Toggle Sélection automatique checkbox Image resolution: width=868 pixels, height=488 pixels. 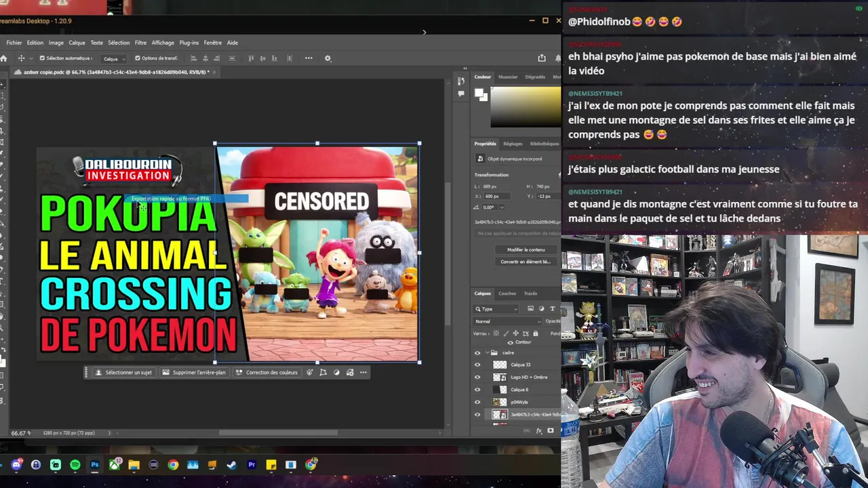pyautogui.click(x=42, y=58)
